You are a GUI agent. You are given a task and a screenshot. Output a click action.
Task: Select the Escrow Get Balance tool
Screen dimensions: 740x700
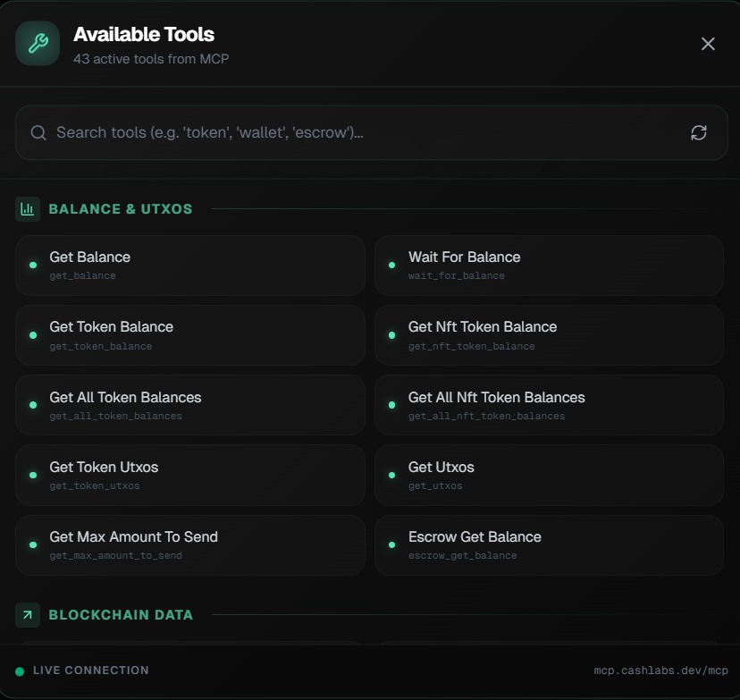[548, 544]
